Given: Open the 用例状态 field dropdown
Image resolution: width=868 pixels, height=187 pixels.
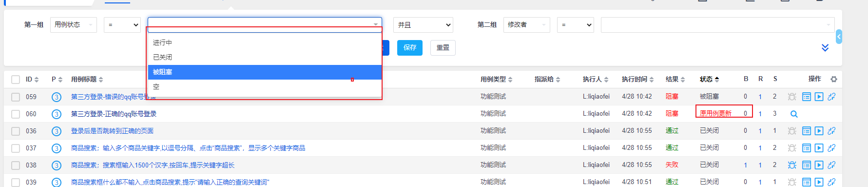Looking at the screenshot, I should pyautogui.click(x=74, y=25).
